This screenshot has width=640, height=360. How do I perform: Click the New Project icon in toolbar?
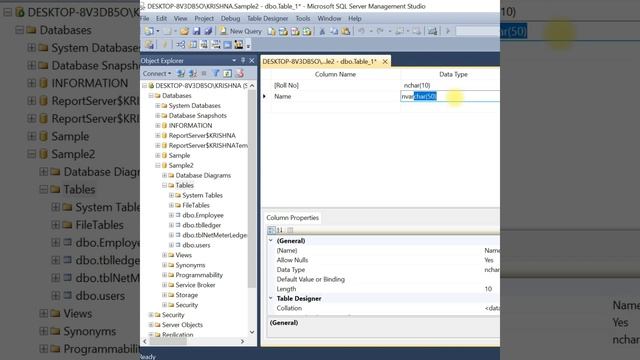(x=149, y=31)
